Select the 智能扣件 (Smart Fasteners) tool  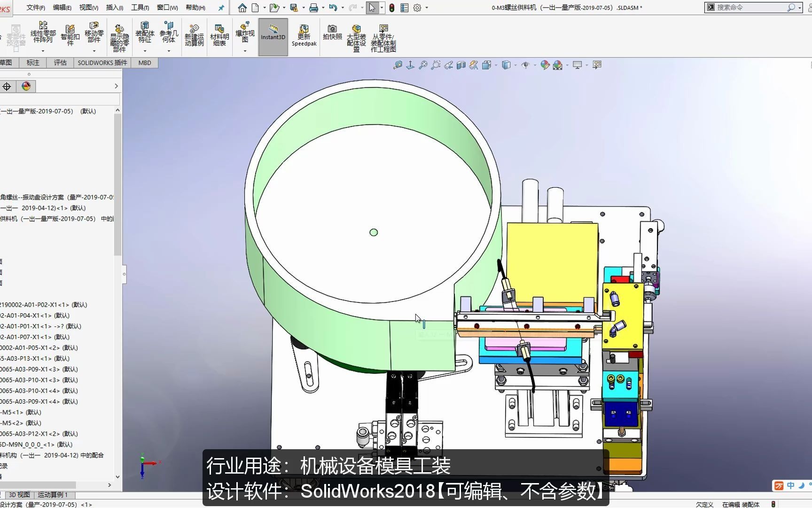[x=70, y=33]
